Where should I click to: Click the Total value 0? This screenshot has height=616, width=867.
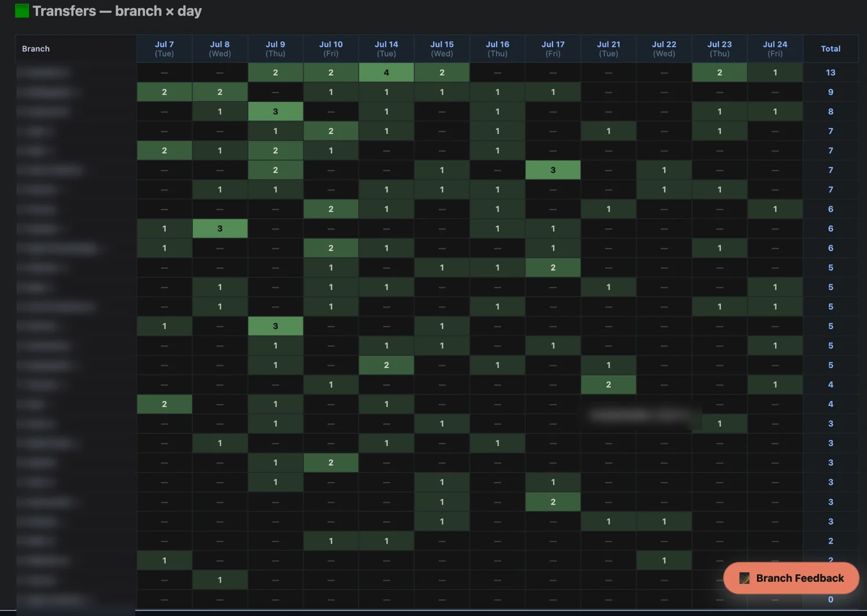[831, 599]
